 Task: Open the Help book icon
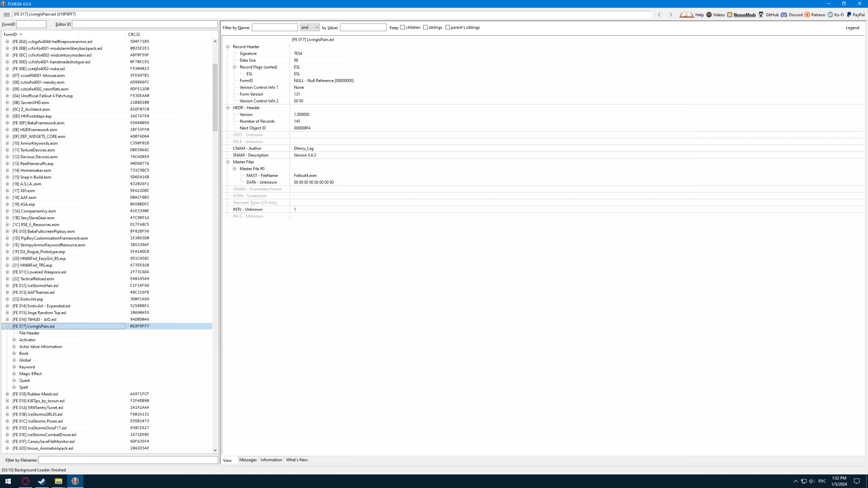687,14
